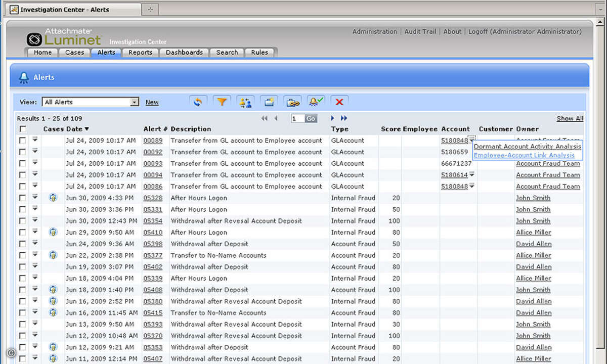Expand row actions menu for alert 00089
This screenshot has width=607, height=364.
[x=35, y=140]
